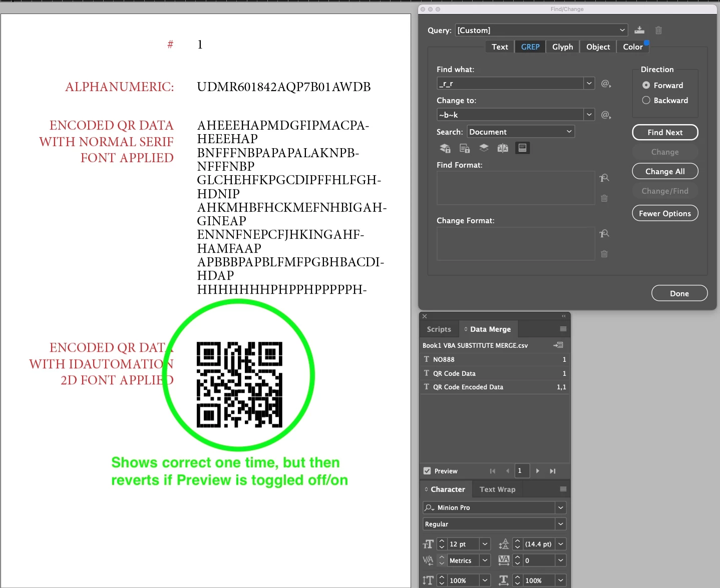Switch to the Color tab
This screenshot has width=720, height=588.
[x=633, y=47]
